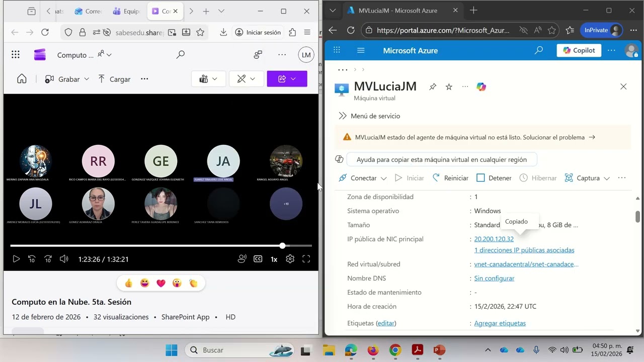The height and width of the screenshot is (362, 644).
Task: Open Google Chrome from taskbar
Action: click(x=395, y=350)
